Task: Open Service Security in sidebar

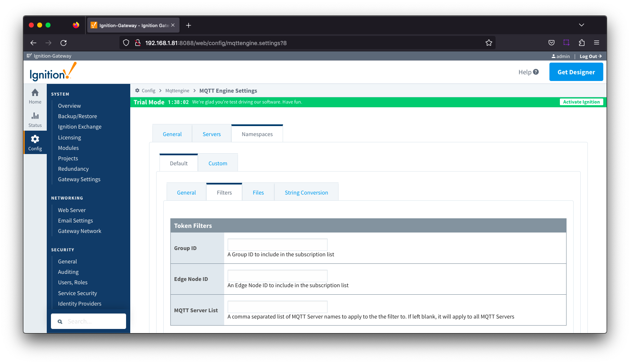Action: 78,293
